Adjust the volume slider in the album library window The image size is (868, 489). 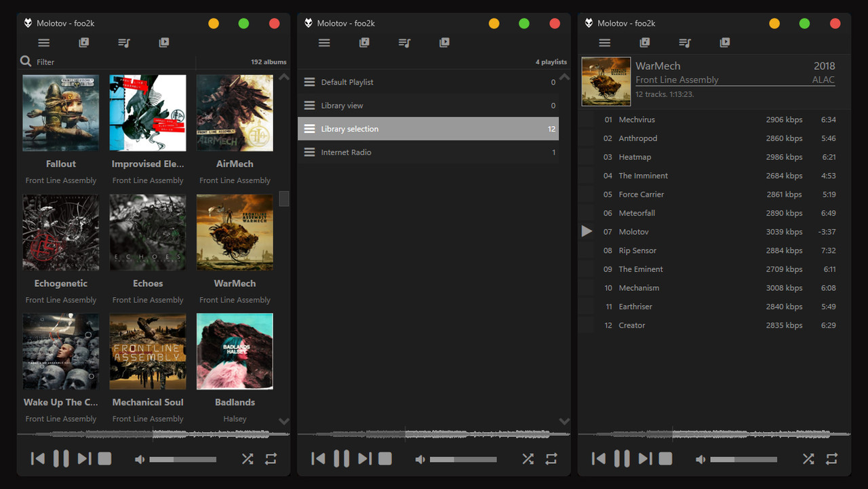[x=182, y=459]
